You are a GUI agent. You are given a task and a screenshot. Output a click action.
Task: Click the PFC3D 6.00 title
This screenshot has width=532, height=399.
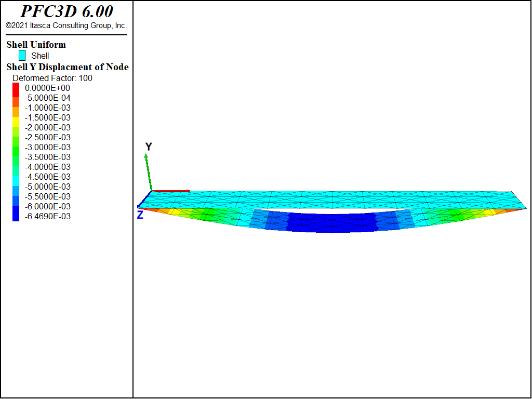coord(66,11)
